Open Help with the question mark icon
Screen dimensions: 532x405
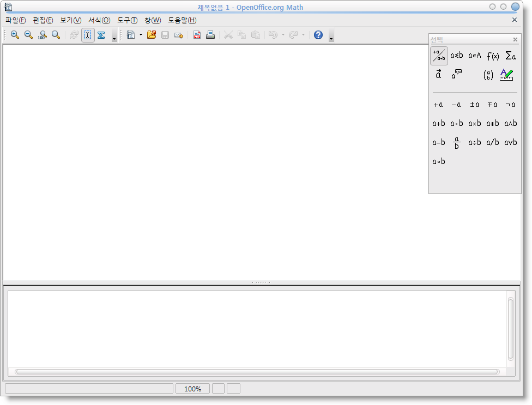(x=318, y=35)
